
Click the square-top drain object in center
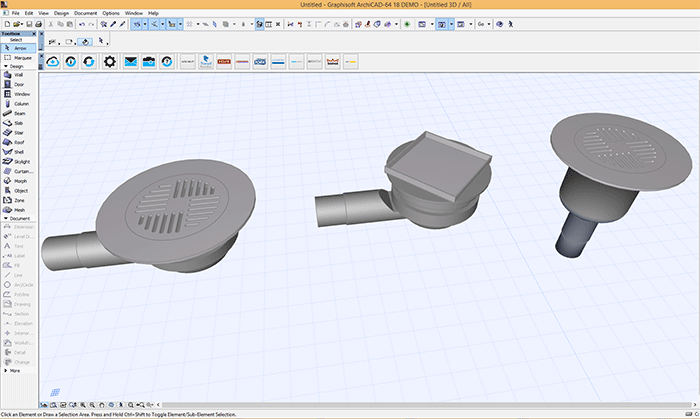pyautogui.click(x=404, y=181)
